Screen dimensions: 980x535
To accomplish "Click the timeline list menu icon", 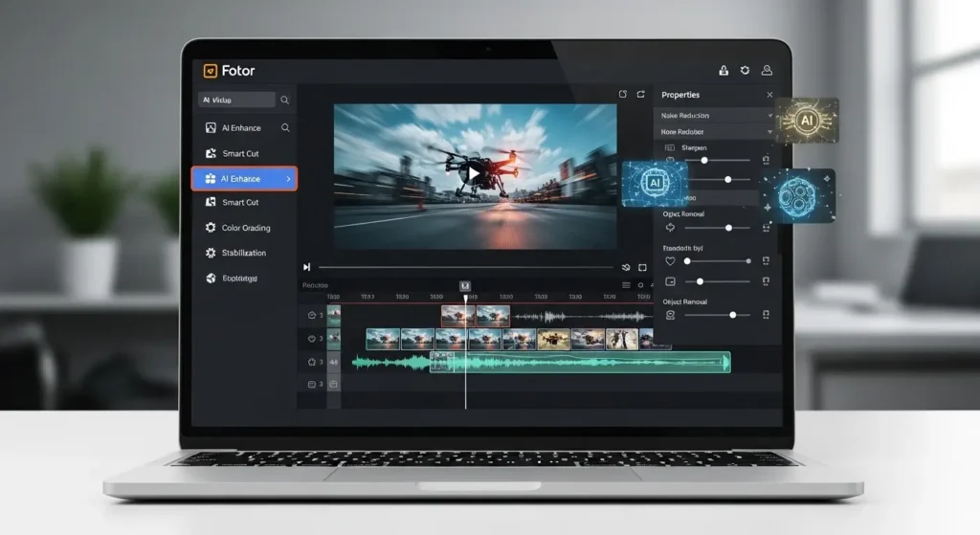I will (x=626, y=285).
